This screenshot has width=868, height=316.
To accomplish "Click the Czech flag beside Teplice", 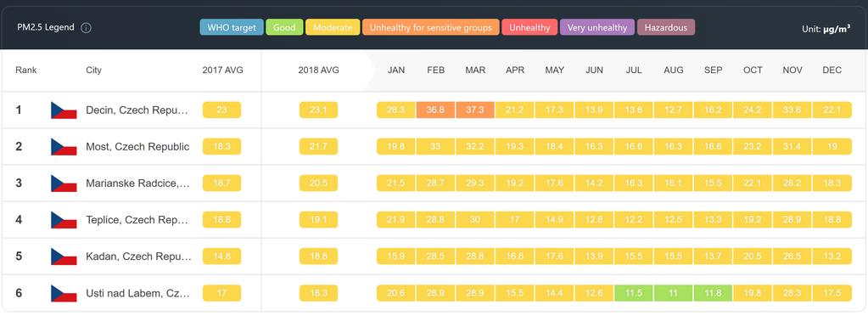I will click(64, 220).
